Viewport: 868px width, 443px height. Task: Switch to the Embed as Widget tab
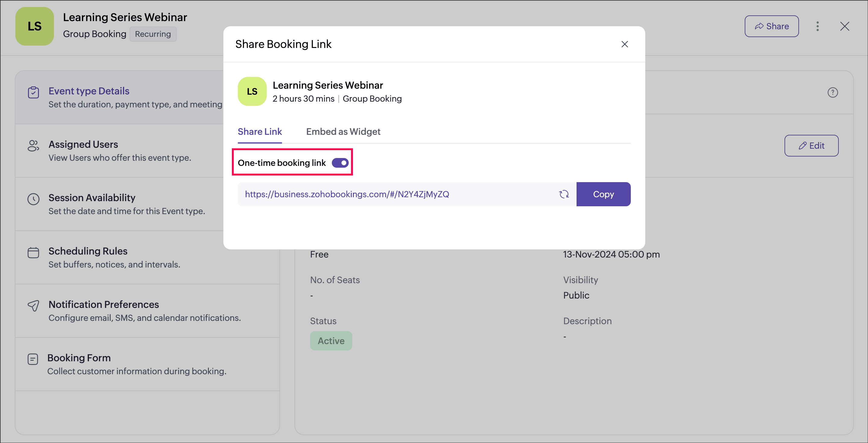(x=343, y=131)
